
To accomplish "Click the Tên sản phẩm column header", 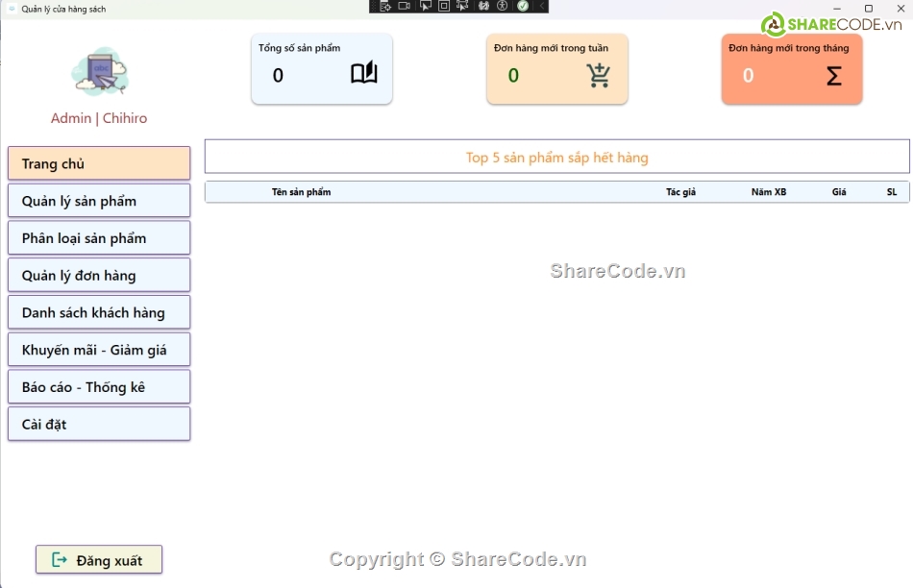I will [301, 192].
